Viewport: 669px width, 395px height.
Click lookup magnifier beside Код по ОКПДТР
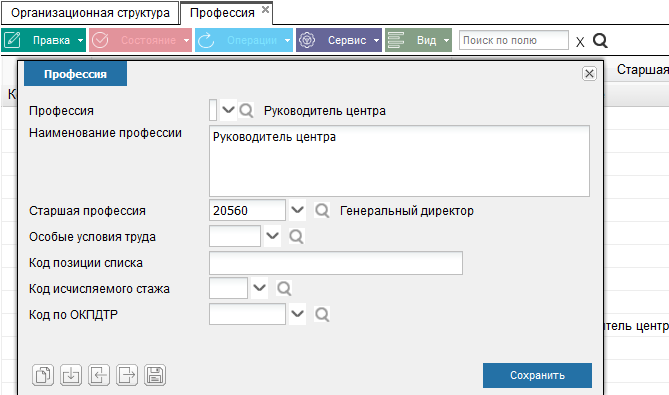(x=322, y=315)
